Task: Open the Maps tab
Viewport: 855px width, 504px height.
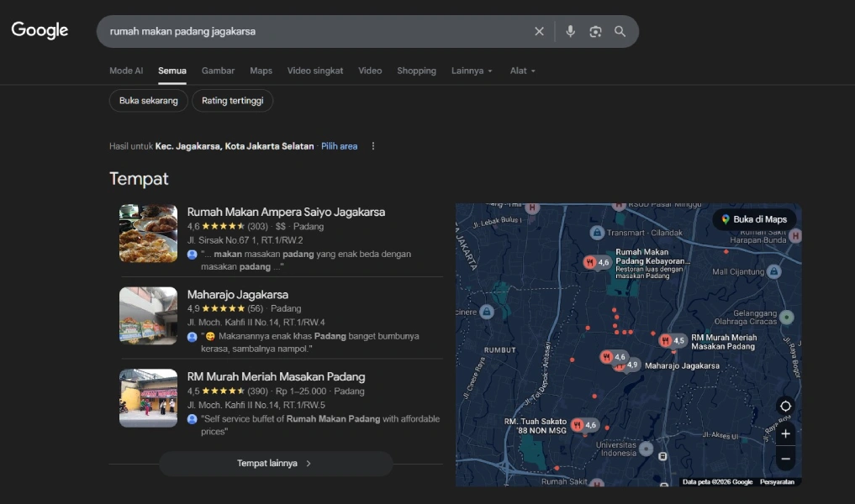Action: pyautogui.click(x=261, y=71)
